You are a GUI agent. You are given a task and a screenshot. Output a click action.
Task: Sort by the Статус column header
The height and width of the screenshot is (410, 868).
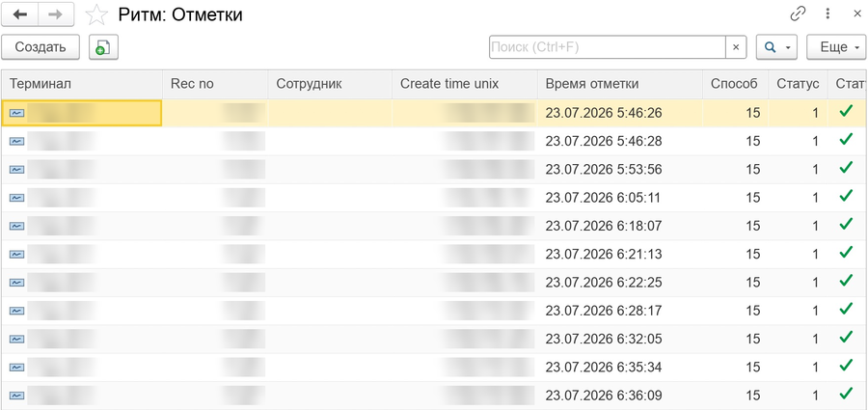pyautogui.click(x=799, y=84)
